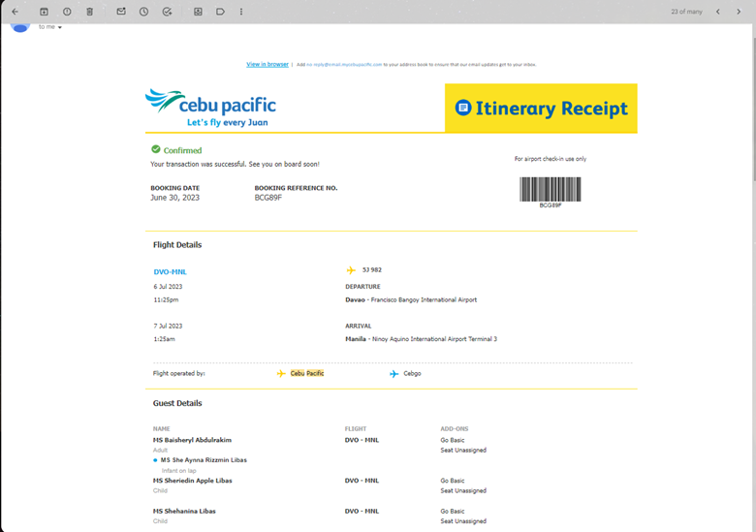Click flight number 5J 982
The height and width of the screenshot is (532, 756).
coord(372,269)
